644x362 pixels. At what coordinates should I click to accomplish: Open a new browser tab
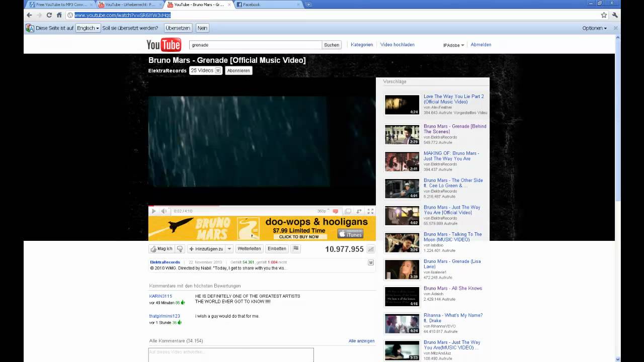point(308,5)
